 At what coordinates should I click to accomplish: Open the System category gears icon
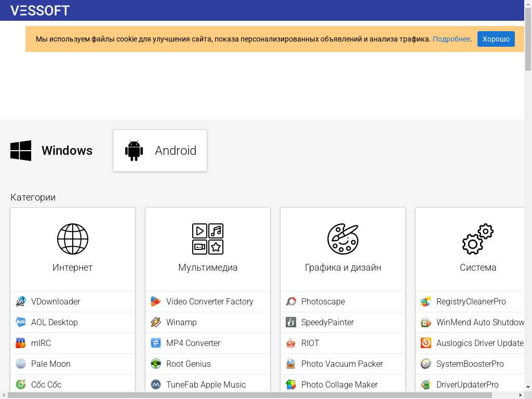coord(477,239)
